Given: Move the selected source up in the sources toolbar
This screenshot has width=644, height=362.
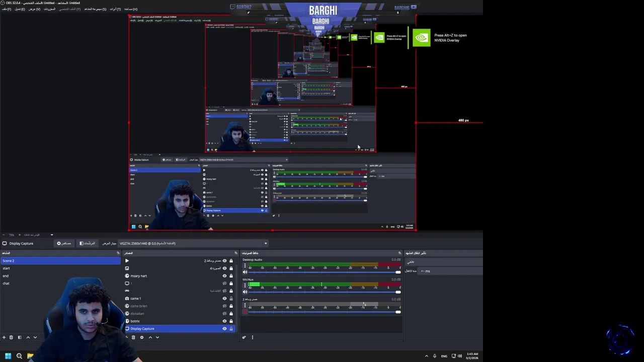Looking at the screenshot, I should pos(150,337).
